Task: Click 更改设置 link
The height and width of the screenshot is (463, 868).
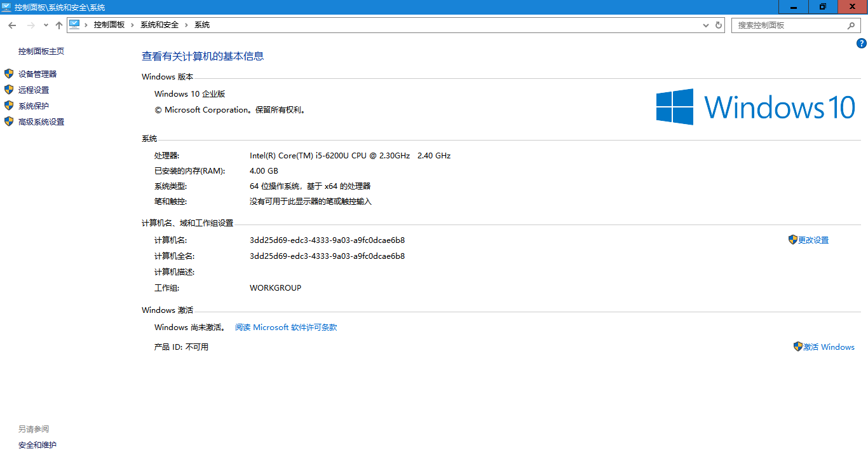Action: 813,240
